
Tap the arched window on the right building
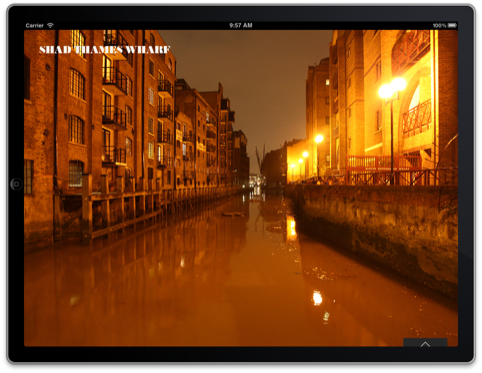coord(414,113)
